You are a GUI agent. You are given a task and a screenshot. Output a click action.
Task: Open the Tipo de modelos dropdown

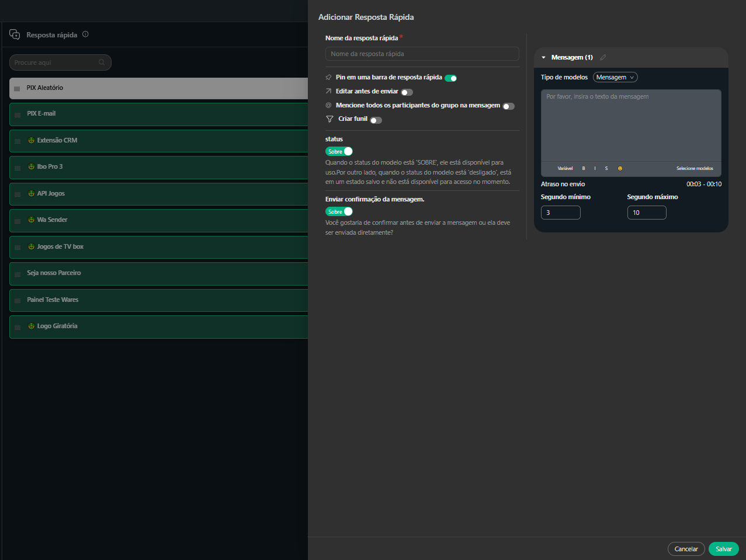[x=615, y=77]
